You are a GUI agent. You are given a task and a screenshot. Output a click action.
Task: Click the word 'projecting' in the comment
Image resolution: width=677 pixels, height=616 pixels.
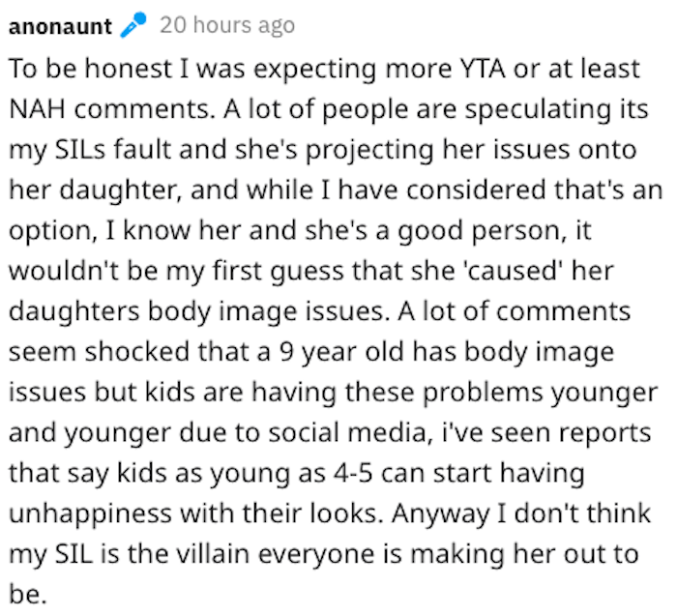click(x=369, y=151)
